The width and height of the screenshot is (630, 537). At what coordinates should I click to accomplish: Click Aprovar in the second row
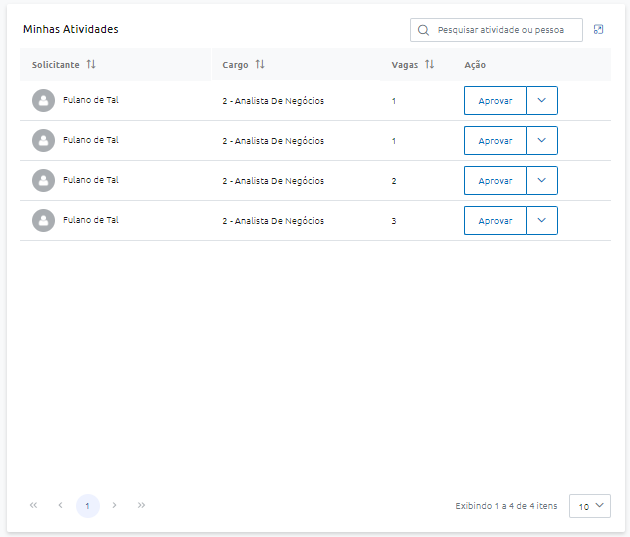495,141
